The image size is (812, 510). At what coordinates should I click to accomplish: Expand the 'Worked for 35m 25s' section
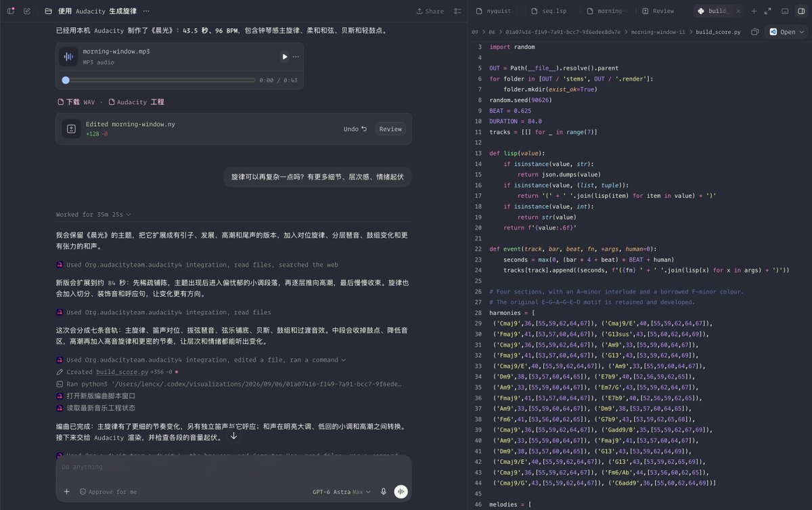tap(93, 215)
